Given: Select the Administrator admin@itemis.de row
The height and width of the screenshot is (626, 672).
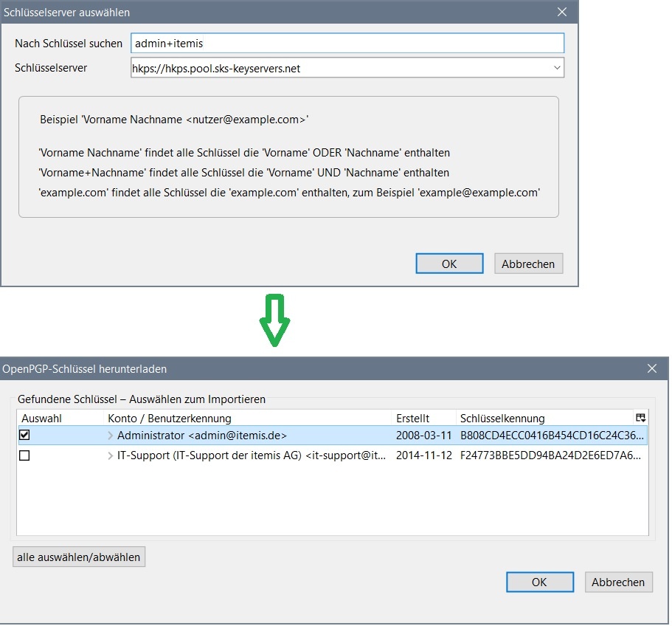Looking at the screenshot, I should pyautogui.click(x=251, y=436).
